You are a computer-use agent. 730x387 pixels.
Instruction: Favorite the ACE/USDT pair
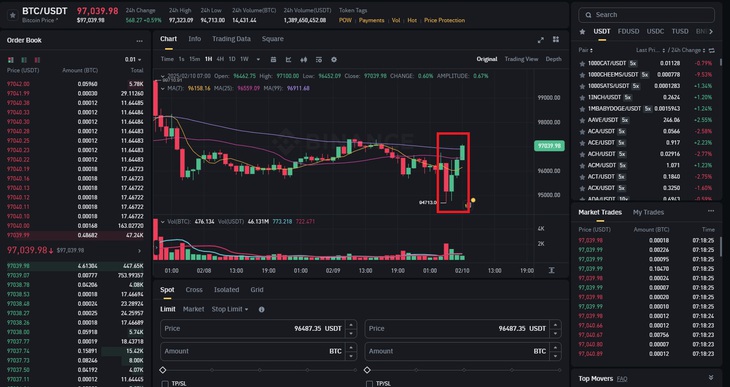point(582,143)
